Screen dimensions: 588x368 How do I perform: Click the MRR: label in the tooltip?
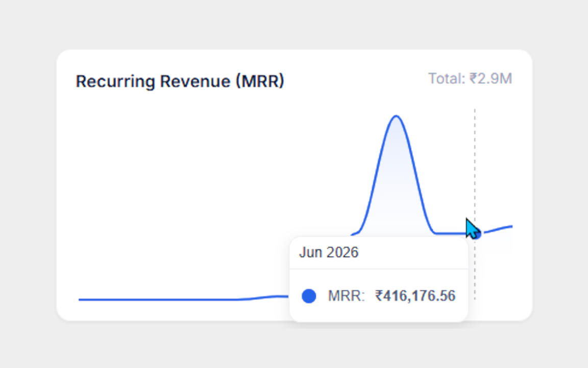[346, 296]
